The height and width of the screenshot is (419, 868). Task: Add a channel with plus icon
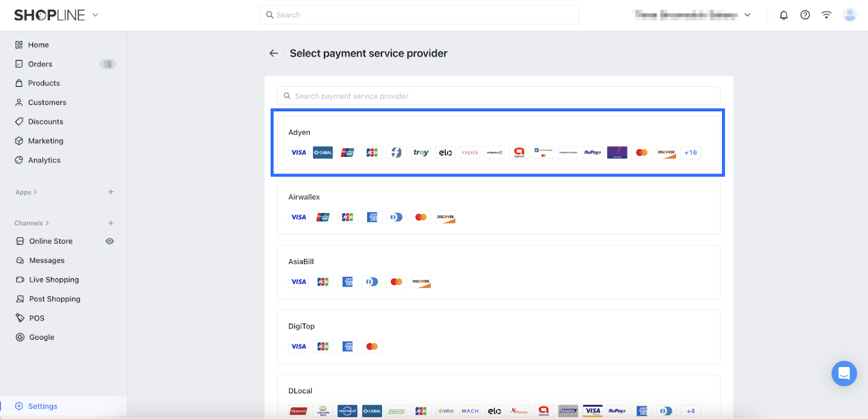111,223
